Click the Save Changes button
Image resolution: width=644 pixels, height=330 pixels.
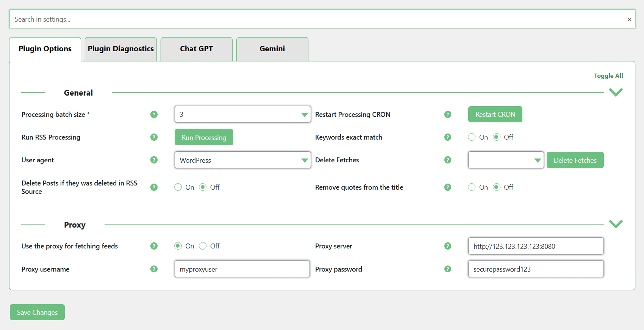click(37, 312)
